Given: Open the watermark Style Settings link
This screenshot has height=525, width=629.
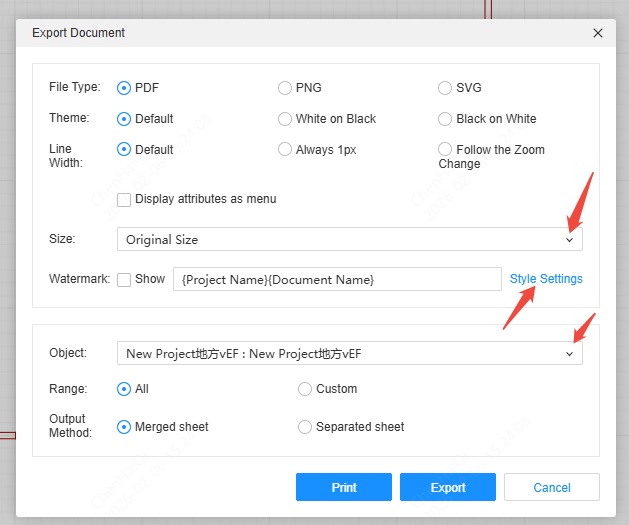Looking at the screenshot, I should pyautogui.click(x=546, y=279).
